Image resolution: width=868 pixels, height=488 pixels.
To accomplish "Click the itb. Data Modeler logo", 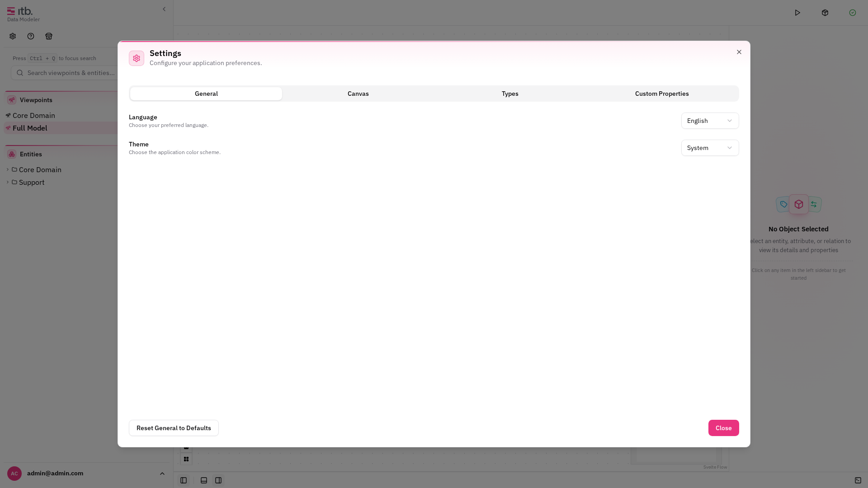I will pyautogui.click(x=24, y=14).
